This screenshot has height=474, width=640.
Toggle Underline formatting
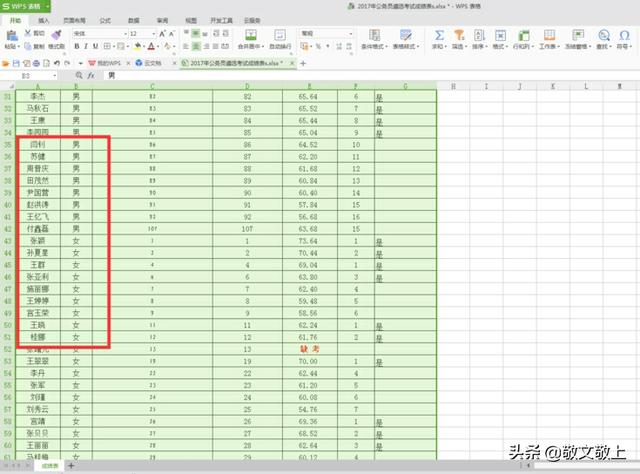pos(95,46)
